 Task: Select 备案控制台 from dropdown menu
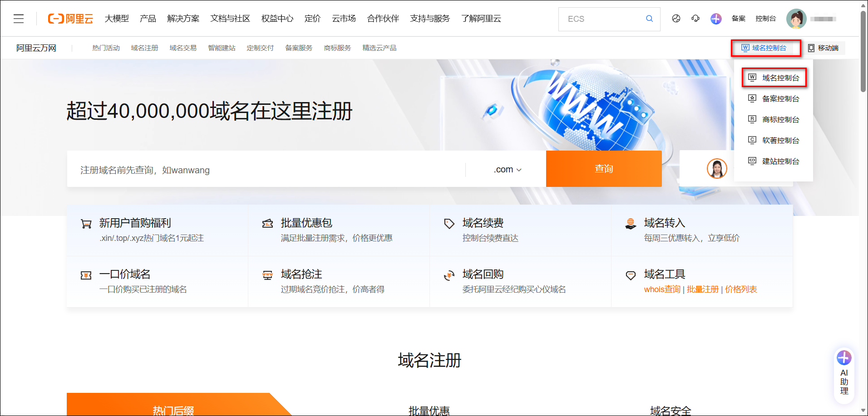[780, 99]
